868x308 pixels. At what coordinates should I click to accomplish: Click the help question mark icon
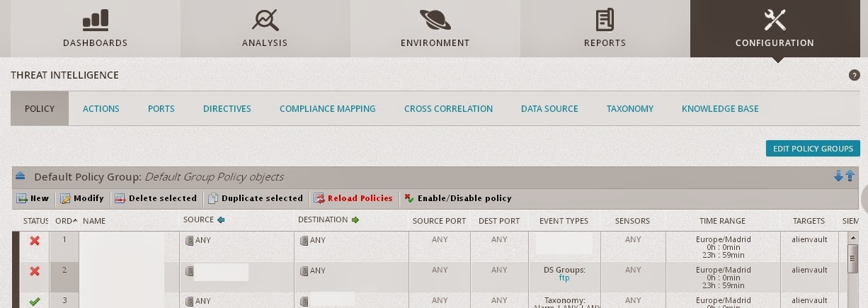854,75
